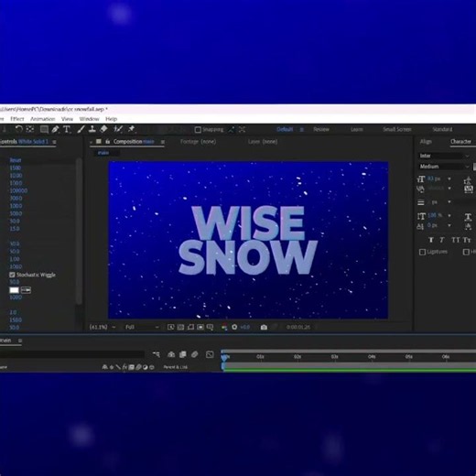Click the snapping collapse-extents icon beside Snapping
Screen dimensions: 476x476
[232, 130]
